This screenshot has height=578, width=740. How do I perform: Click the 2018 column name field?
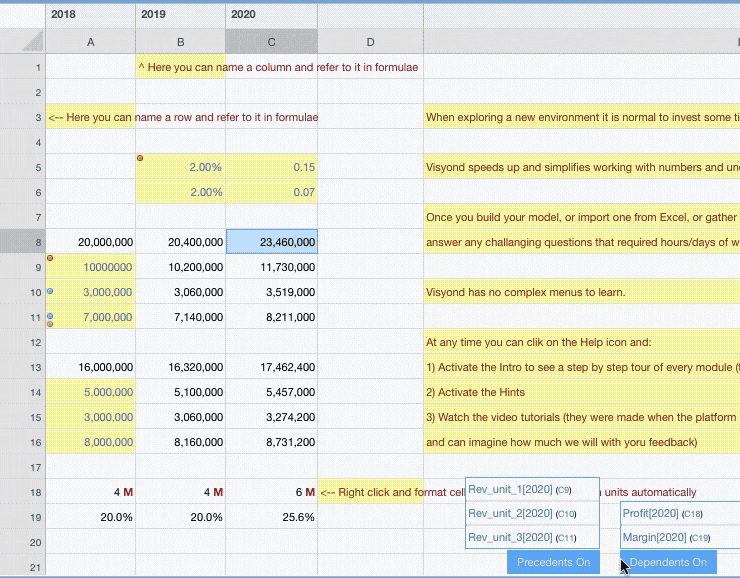91,14
